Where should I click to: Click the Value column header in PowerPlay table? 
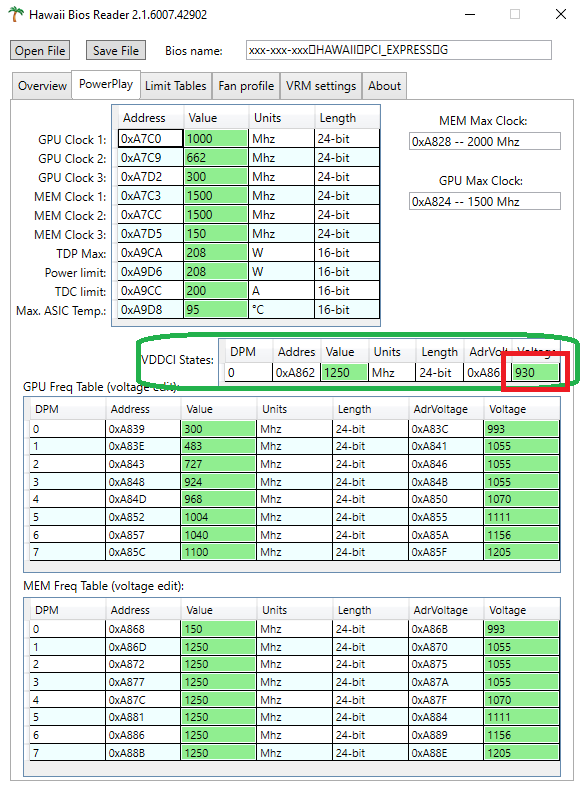coord(216,117)
